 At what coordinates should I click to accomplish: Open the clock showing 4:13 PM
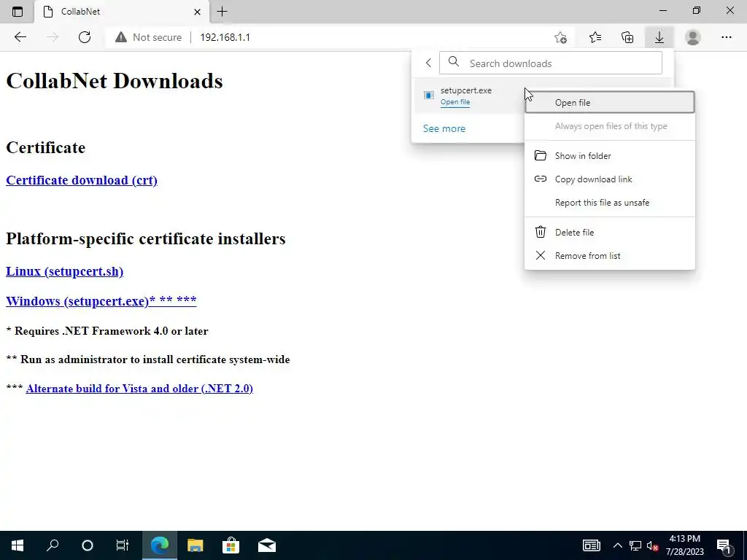coord(684,545)
